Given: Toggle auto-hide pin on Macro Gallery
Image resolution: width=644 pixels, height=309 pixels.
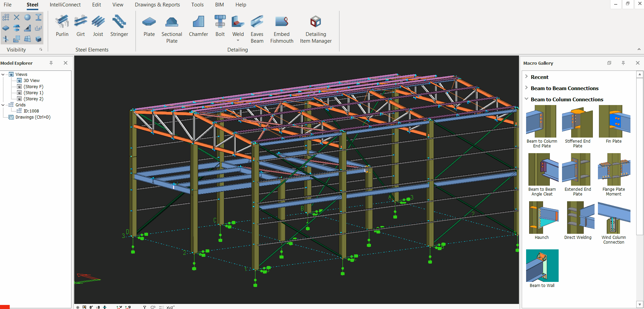Looking at the screenshot, I should 623,63.
